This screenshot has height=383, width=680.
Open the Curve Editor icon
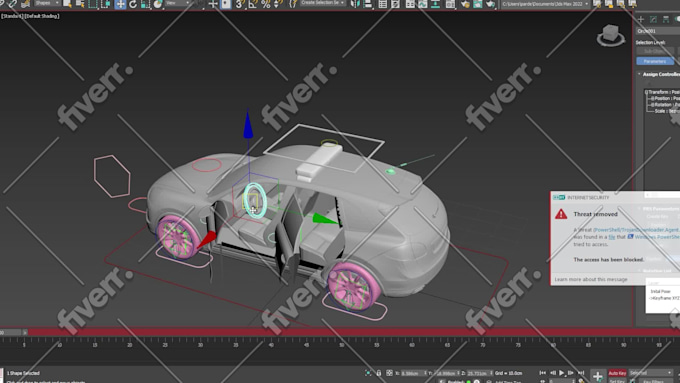pyautogui.click(x=422, y=4)
